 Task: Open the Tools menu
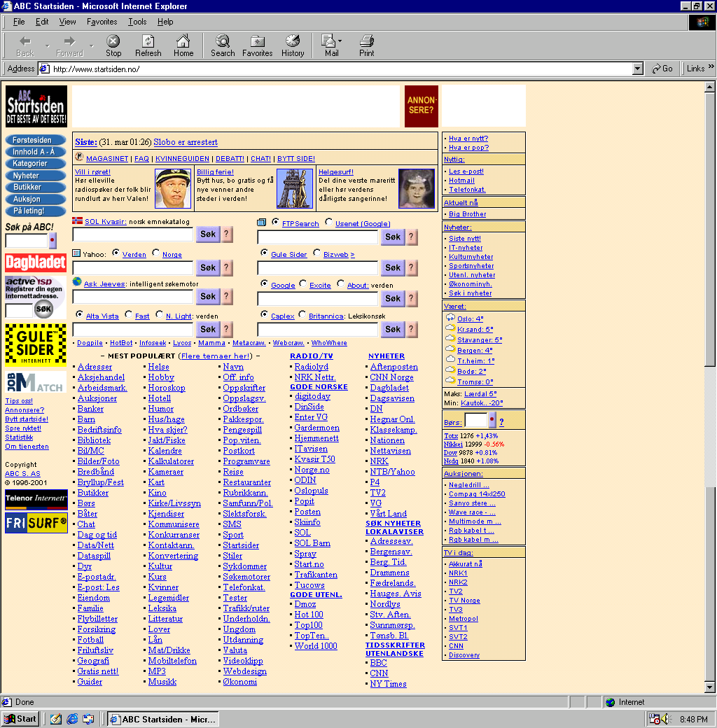[x=137, y=22]
